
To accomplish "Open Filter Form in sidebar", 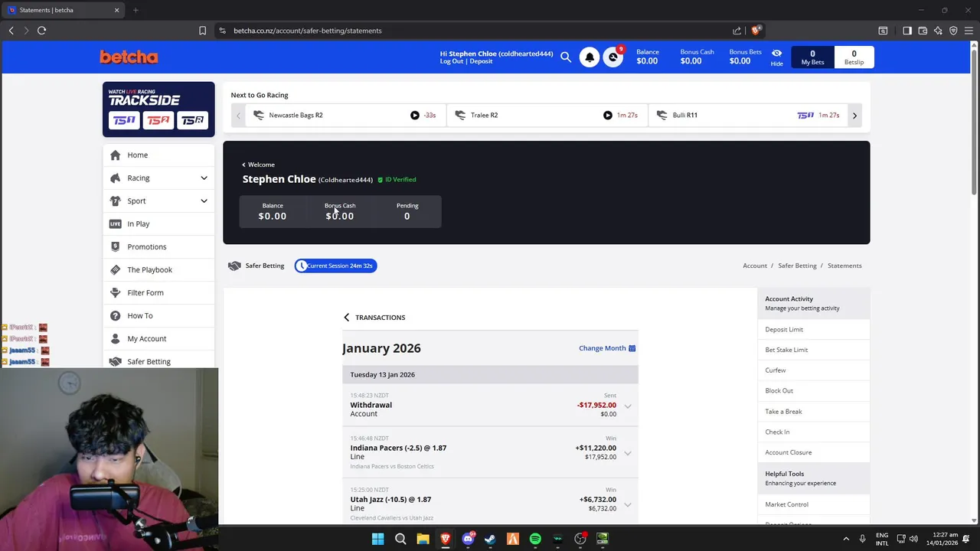I will (x=158, y=292).
